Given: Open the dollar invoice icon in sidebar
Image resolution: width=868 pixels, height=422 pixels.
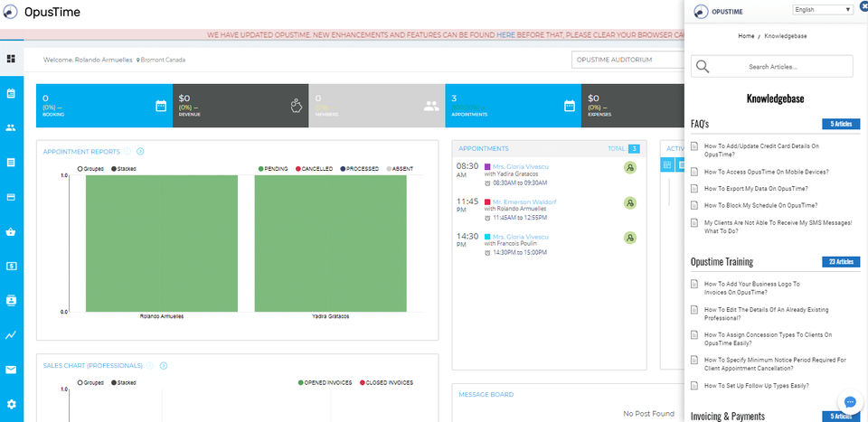Looking at the screenshot, I should 11,266.
